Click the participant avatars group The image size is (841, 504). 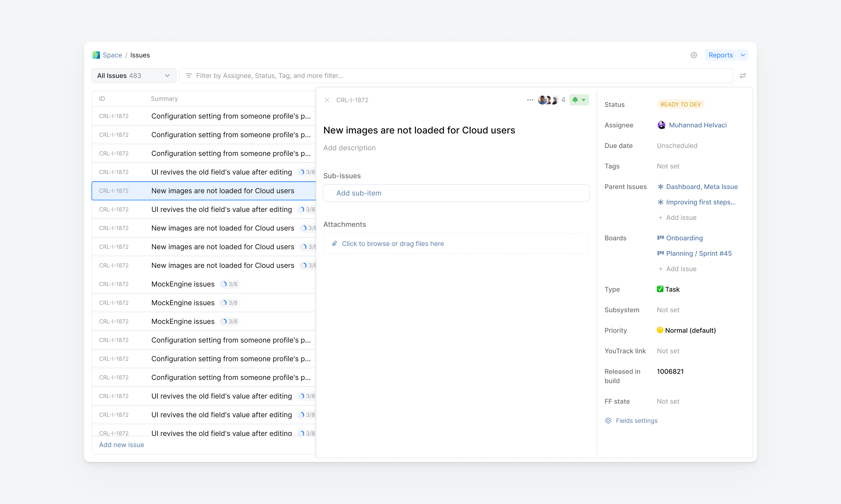[x=548, y=100]
